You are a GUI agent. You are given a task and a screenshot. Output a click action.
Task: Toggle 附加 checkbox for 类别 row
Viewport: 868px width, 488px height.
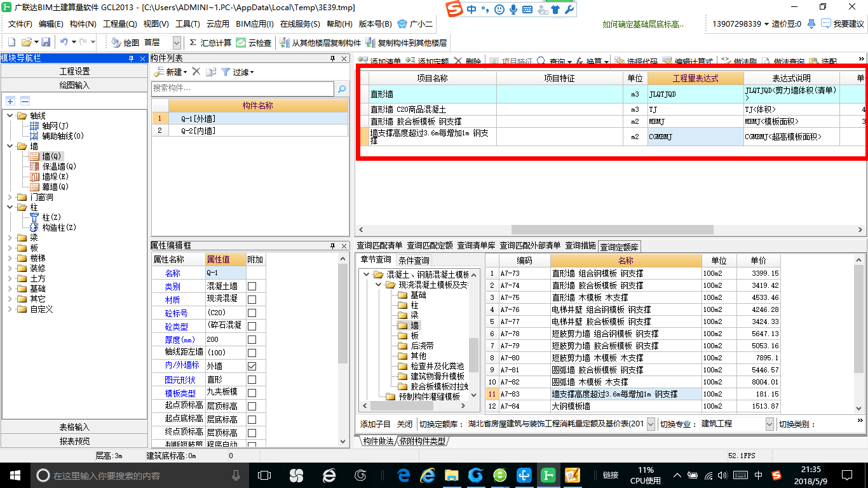252,287
